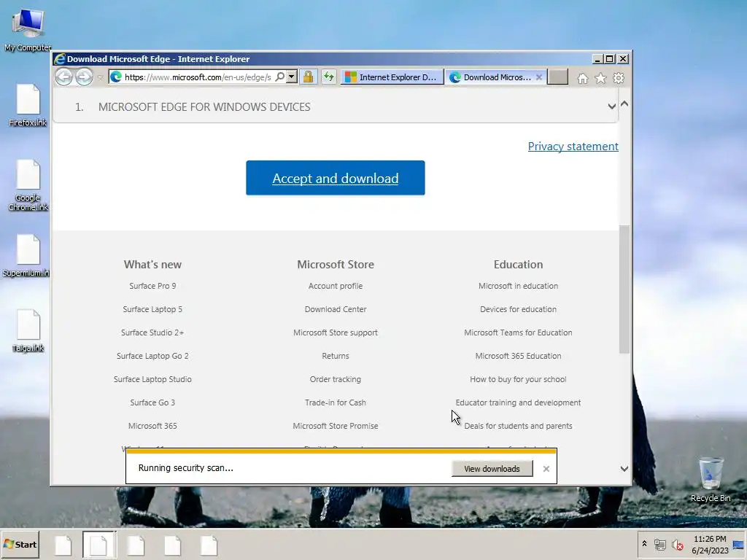747x560 pixels.
Task: Expand the address bar autocomplete dropdown
Action: [x=292, y=77]
